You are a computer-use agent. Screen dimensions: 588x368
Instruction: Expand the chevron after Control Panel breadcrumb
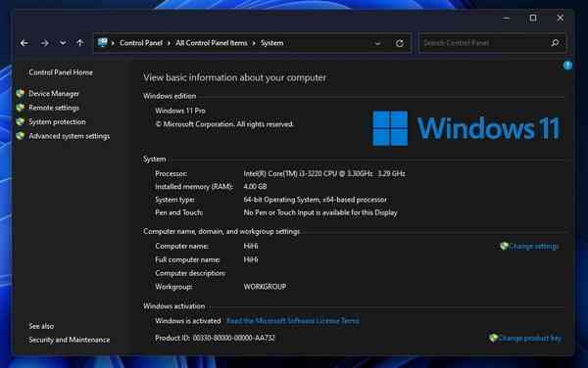(169, 43)
